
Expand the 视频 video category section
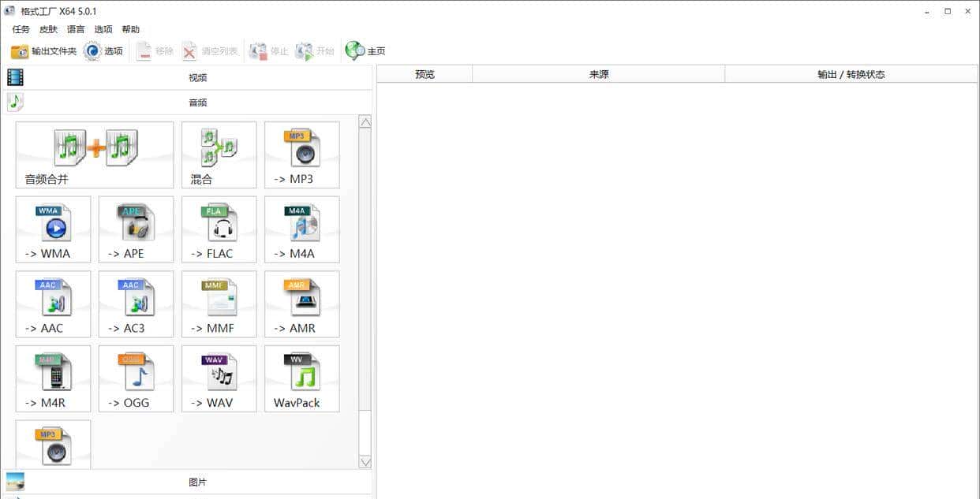tap(197, 77)
